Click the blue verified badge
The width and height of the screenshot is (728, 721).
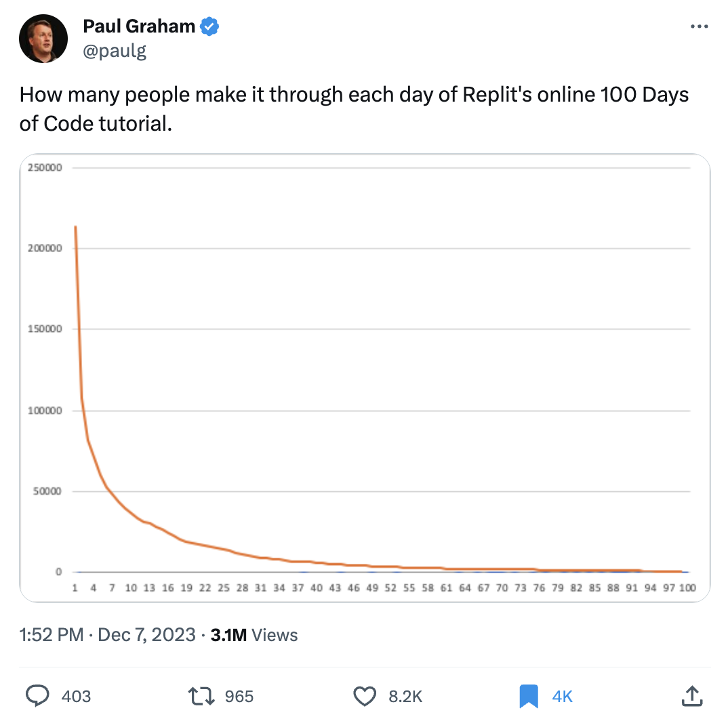pyautogui.click(x=210, y=27)
